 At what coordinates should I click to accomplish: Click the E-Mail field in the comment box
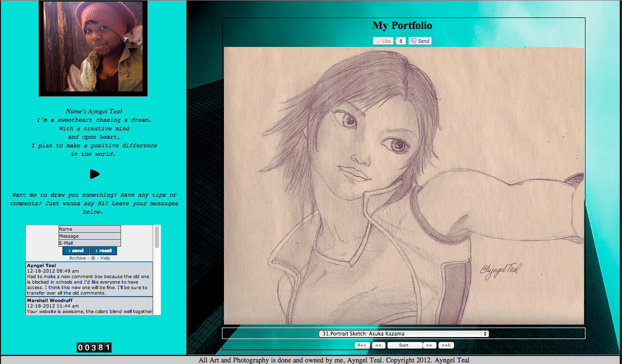coord(89,243)
